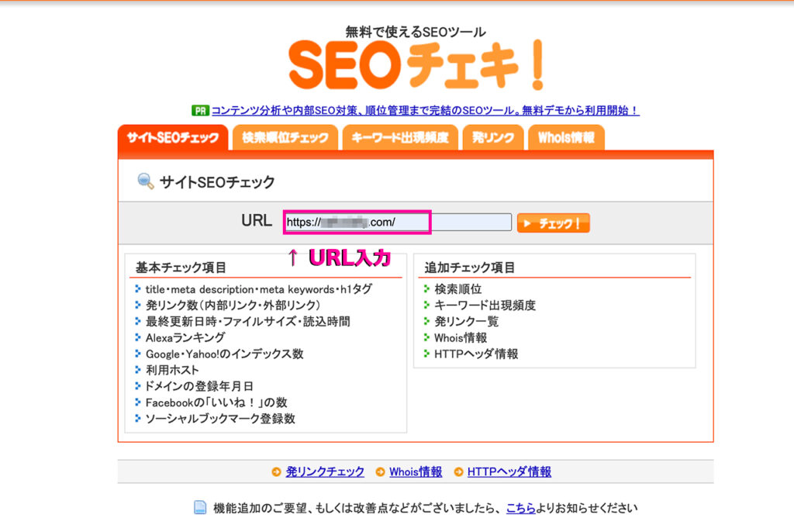
Task: Click the Facebookの「いいね！」の数 item
Action: coord(216,402)
